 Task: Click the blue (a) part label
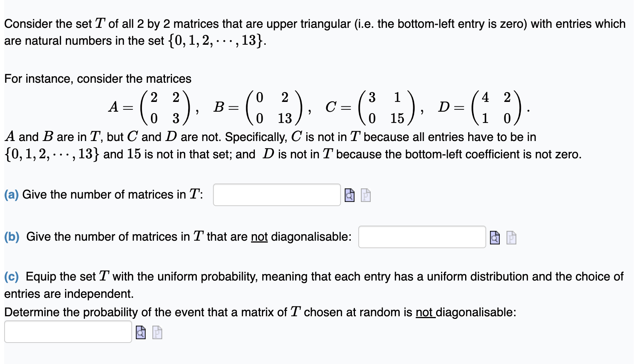coord(11,194)
